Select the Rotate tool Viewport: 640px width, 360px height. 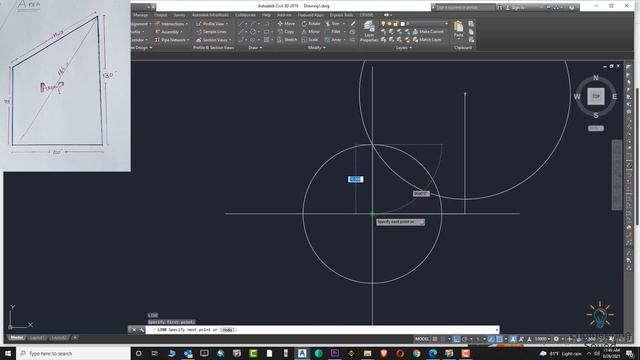[311, 24]
